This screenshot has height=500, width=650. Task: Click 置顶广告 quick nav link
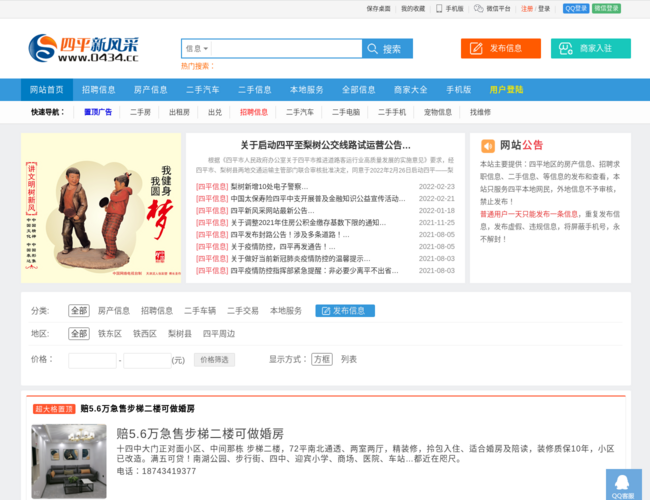[98, 112]
